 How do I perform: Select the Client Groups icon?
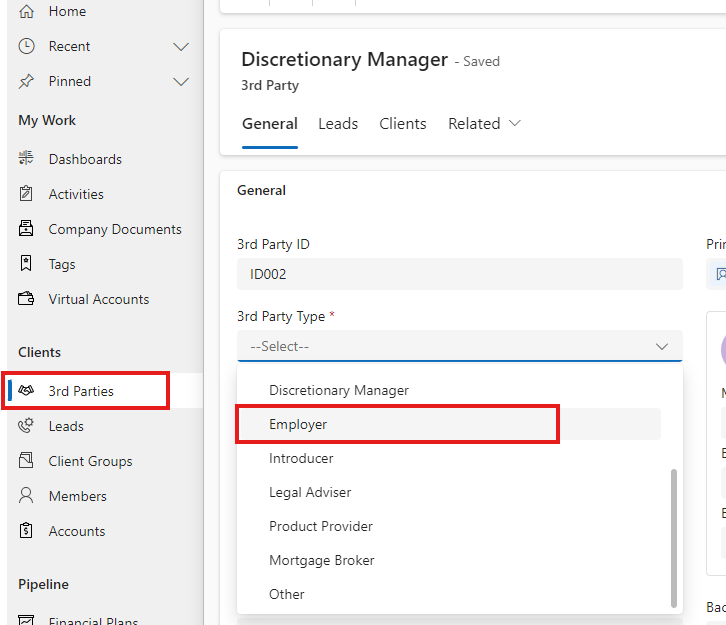point(27,461)
